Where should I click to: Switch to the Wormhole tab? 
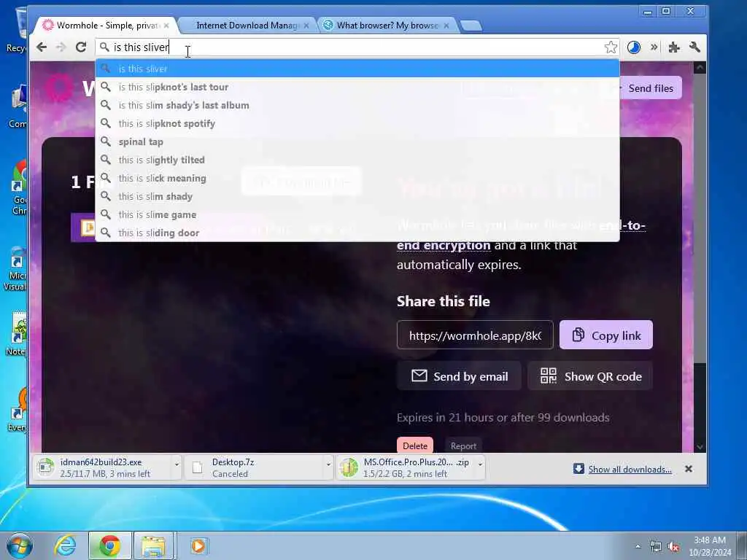point(105,26)
